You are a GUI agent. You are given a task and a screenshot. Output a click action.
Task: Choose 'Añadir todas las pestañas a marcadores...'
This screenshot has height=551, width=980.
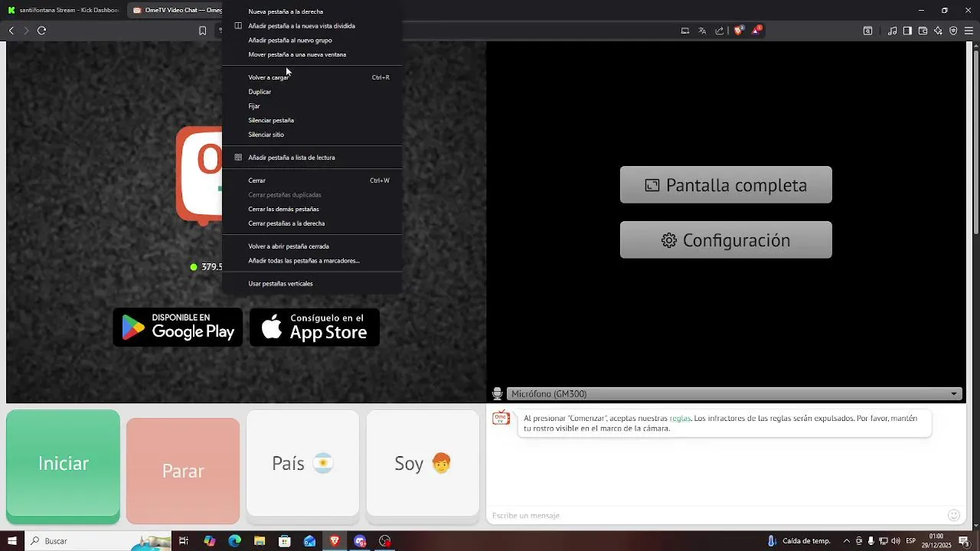(312, 261)
